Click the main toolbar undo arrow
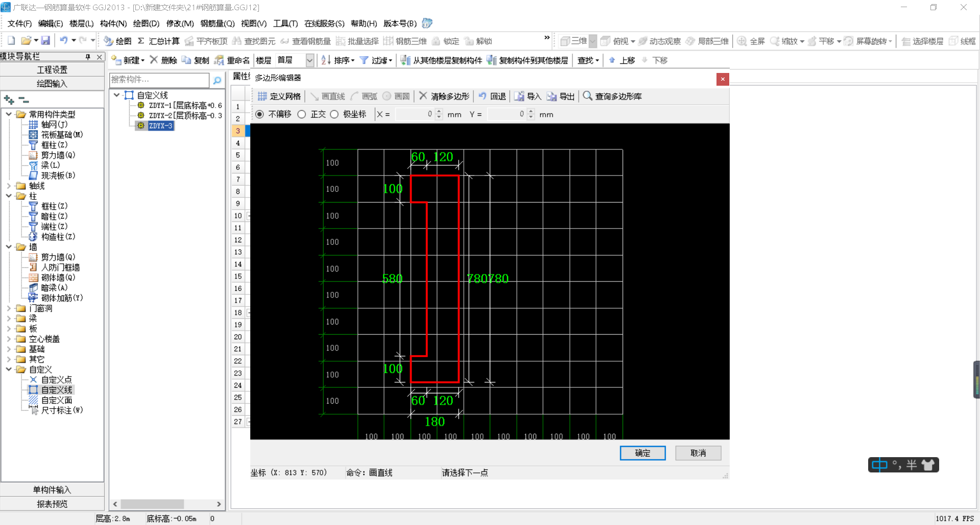The image size is (980, 525). 63,41
